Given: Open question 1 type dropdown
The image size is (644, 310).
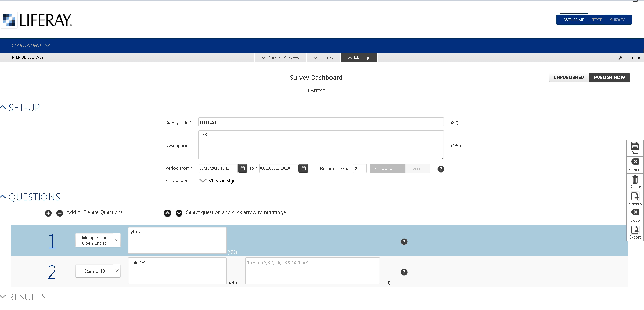Looking at the screenshot, I should pyautogui.click(x=98, y=240).
